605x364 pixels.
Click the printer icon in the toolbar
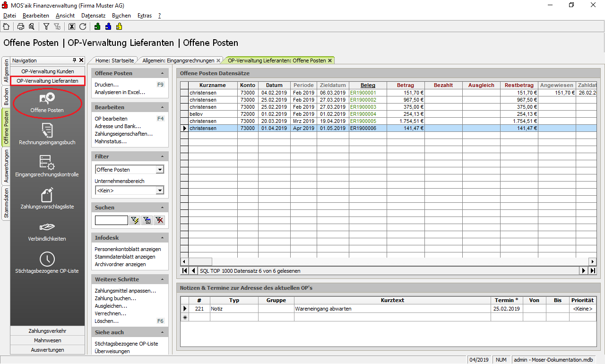pos(21,26)
